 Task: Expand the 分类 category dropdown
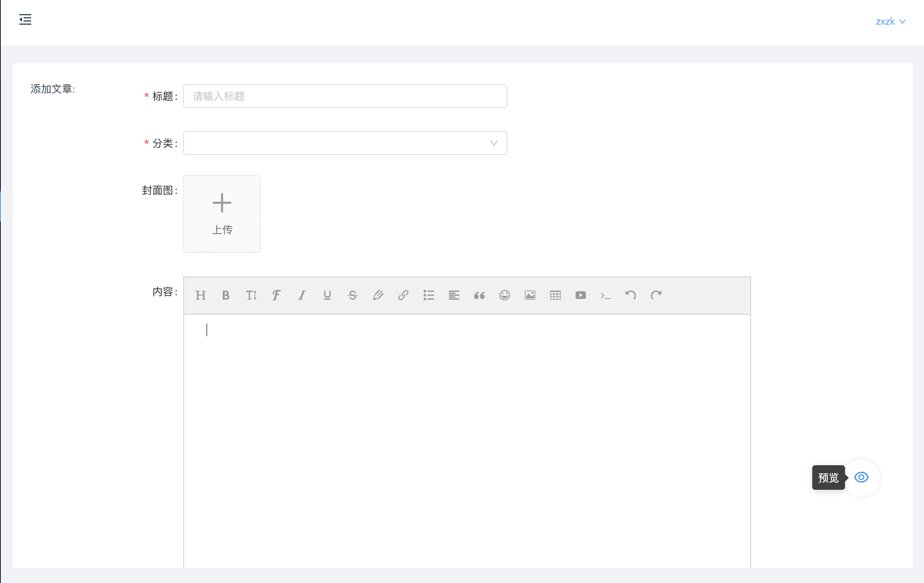tap(345, 143)
